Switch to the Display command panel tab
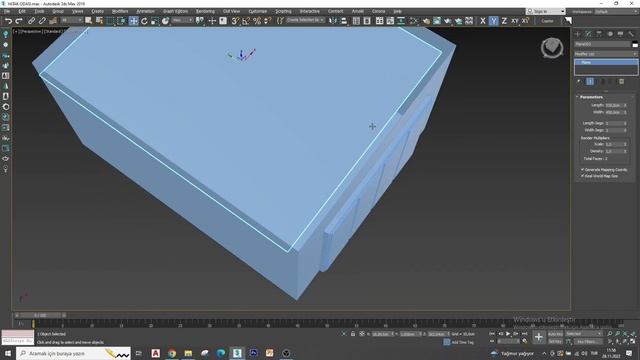640x360 pixels. coord(620,34)
